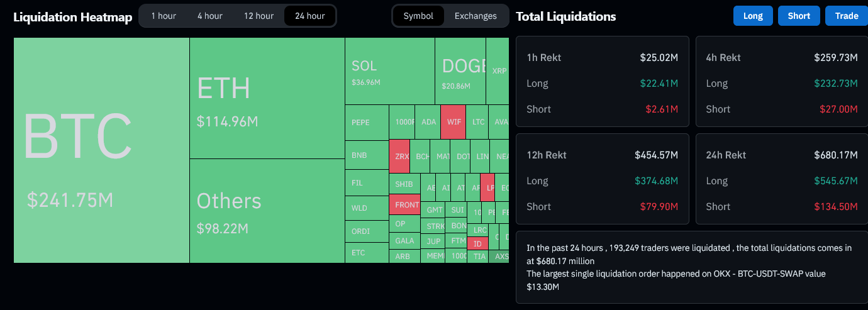Image resolution: width=868 pixels, height=310 pixels.
Task: Select the red ZRX tile
Action: tap(399, 156)
